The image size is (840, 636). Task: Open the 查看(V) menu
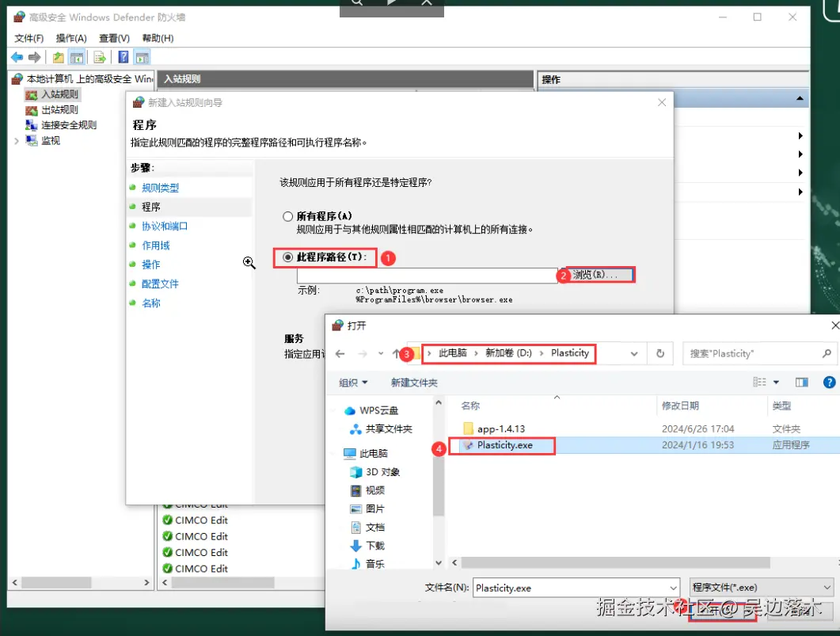114,38
